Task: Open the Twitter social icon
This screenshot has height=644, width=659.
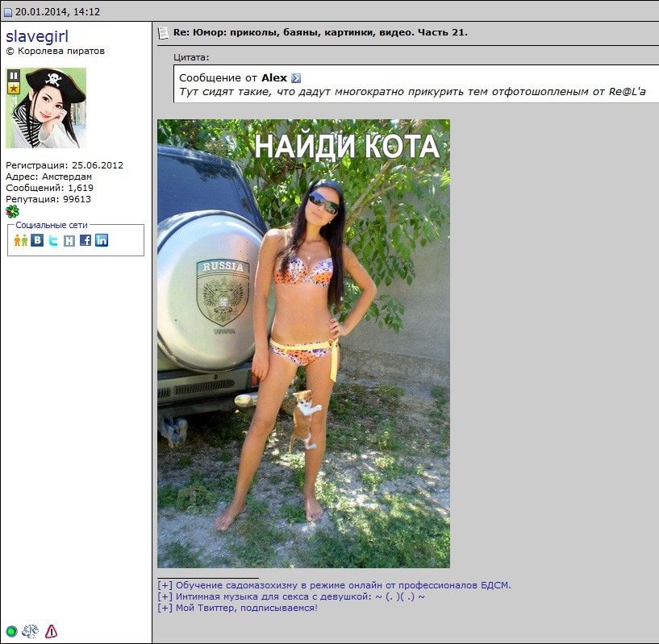Action: (53, 240)
